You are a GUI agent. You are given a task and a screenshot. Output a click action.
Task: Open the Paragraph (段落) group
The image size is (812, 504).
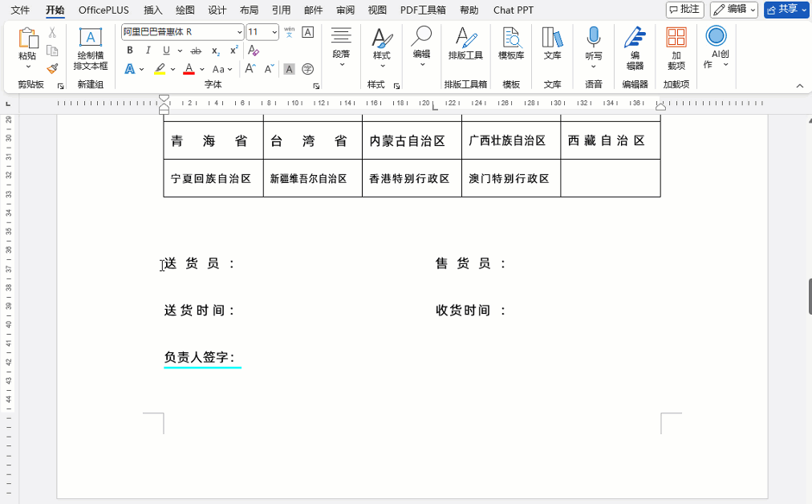[x=341, y=47]
